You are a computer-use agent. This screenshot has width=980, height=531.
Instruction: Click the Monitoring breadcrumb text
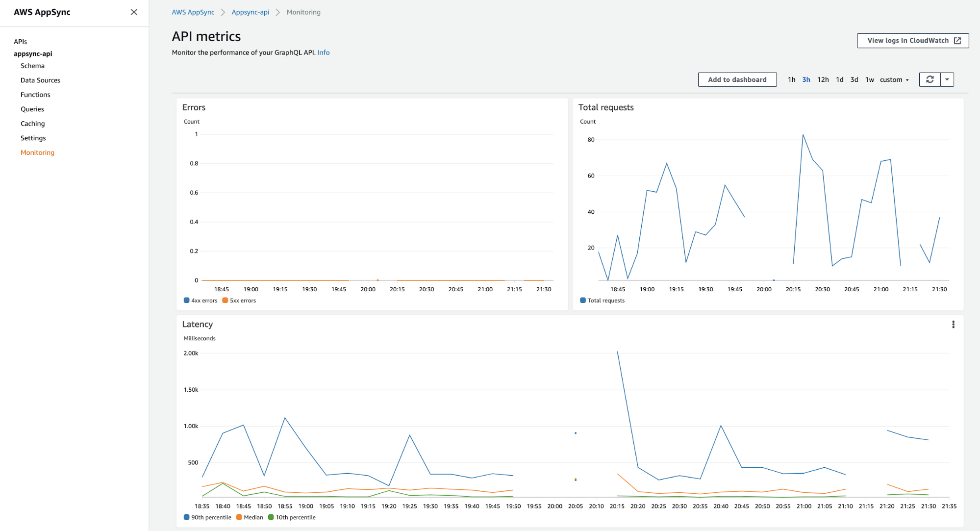303,12
